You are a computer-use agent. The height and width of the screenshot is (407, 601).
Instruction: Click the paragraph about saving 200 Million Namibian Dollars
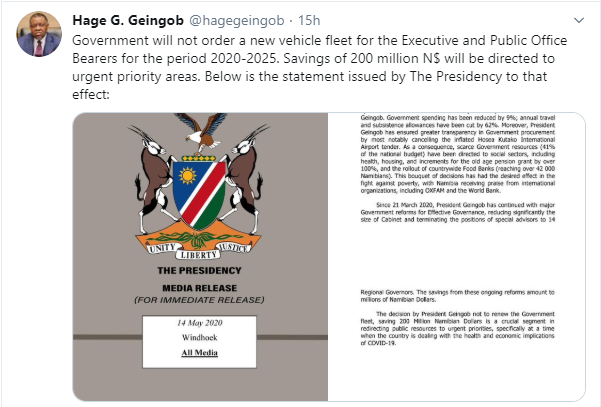[457, 328]
